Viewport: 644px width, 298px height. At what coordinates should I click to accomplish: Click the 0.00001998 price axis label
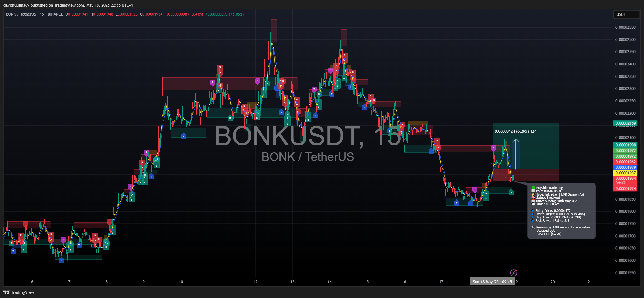click(625, 145)
